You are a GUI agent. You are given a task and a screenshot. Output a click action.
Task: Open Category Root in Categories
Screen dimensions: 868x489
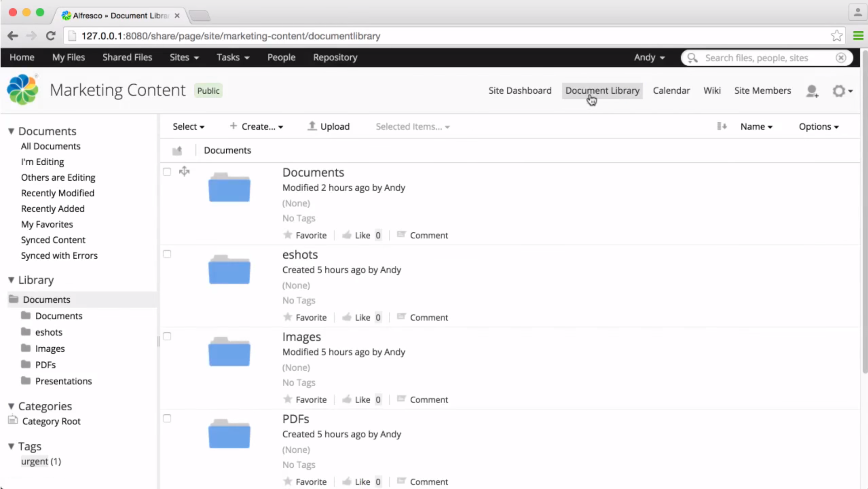pos(51,421)
